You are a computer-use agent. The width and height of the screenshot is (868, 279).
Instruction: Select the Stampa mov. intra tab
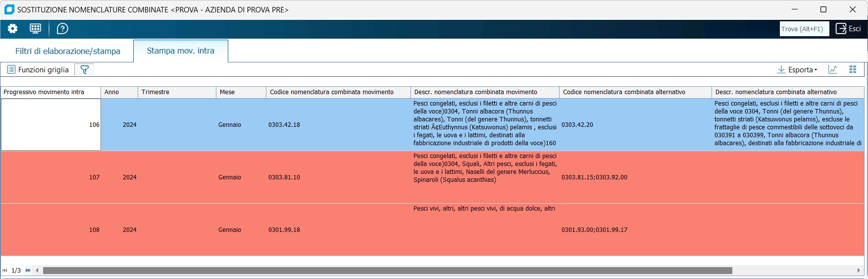tap(181, 51)
